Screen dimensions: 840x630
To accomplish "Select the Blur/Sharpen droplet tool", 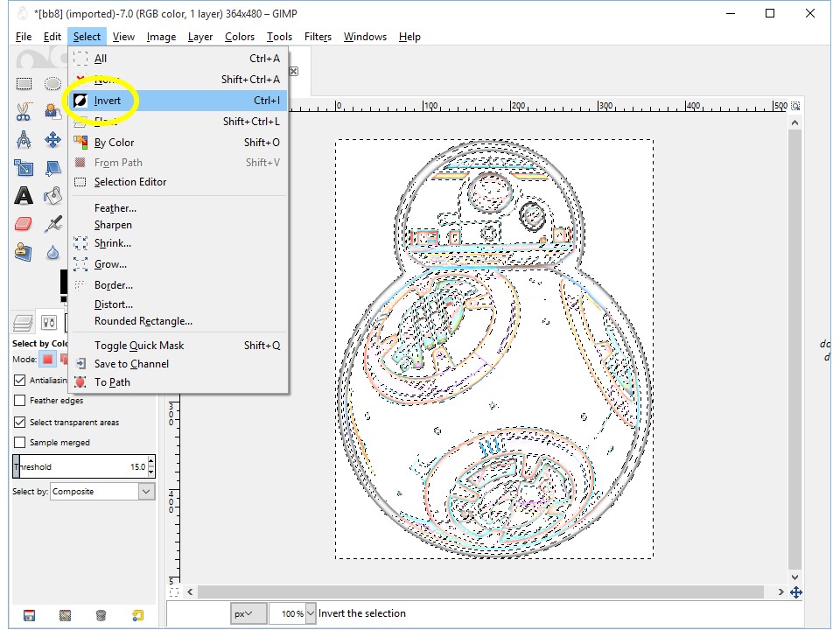I will click(52, 252).
